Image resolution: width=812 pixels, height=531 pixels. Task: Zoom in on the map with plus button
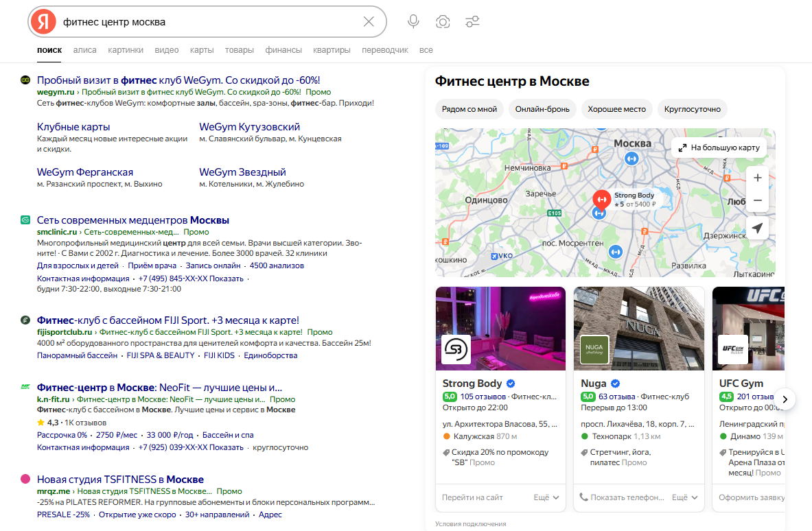(757, 178)
